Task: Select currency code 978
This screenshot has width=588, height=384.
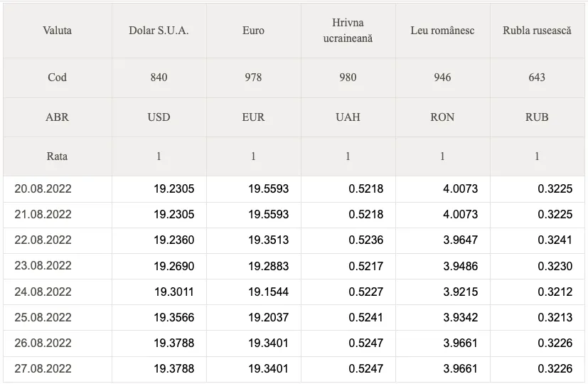Action: click(253, 78)
